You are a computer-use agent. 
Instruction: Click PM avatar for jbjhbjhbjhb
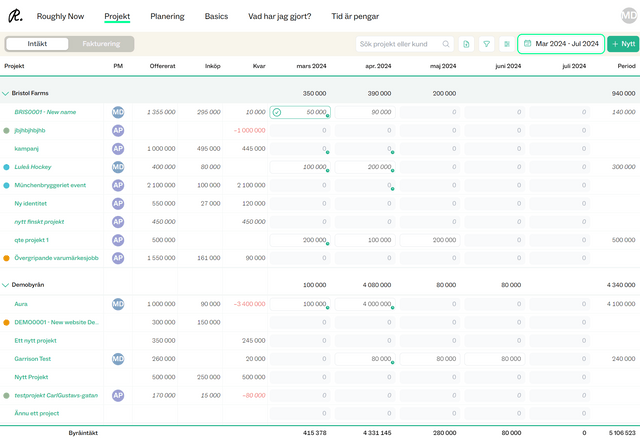(x=118, y=131)
